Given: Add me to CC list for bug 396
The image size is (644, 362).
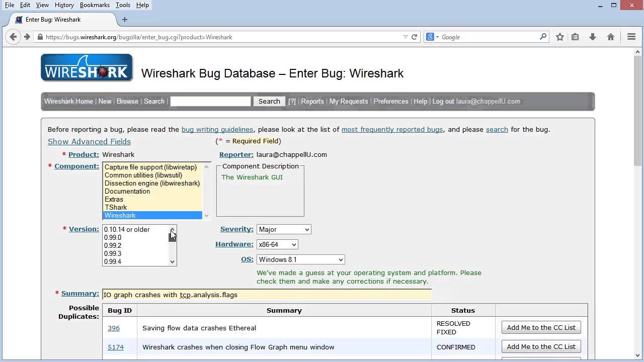Looking at the screenshot, I should pos(541,327).
